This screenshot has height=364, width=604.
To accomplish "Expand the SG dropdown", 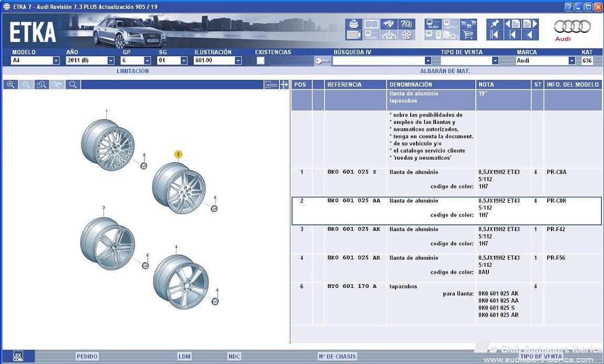I will coord(184,60).
